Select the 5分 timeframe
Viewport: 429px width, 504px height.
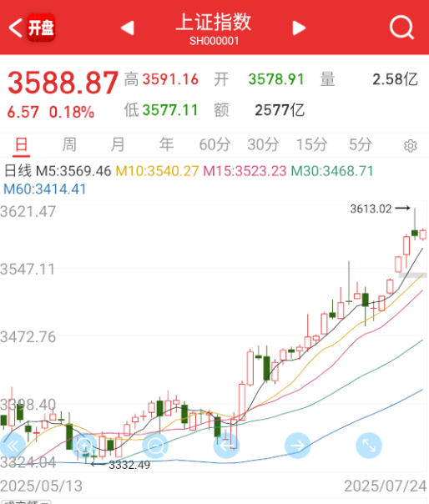(x=361, y=144)
